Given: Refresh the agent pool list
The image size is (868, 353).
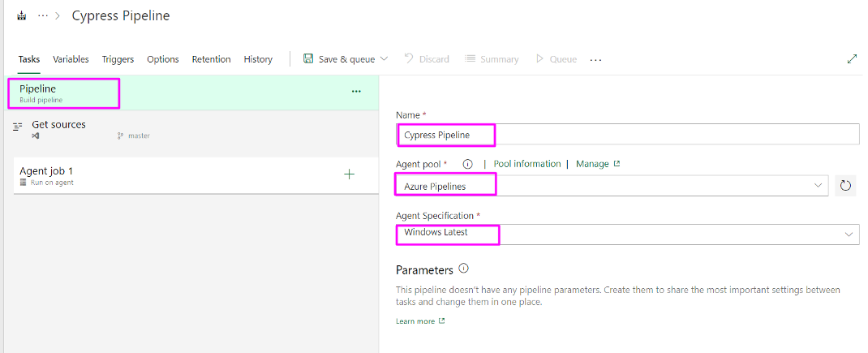Looking at the screenshot, I should tap(845, 186).
